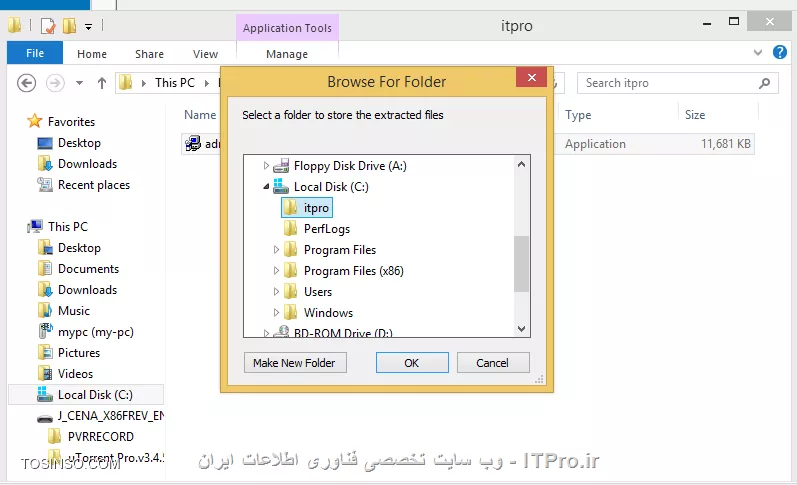
Task: Open mypc (my-pc) in navigation pane
Action: [95, 332]
